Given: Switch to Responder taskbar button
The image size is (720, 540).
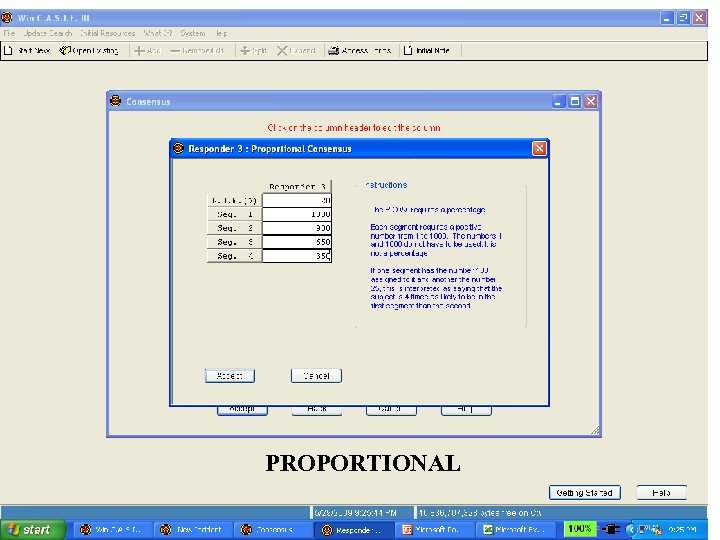Looking at the screenshot, I should pyautogui.click(x=353, y=529).
